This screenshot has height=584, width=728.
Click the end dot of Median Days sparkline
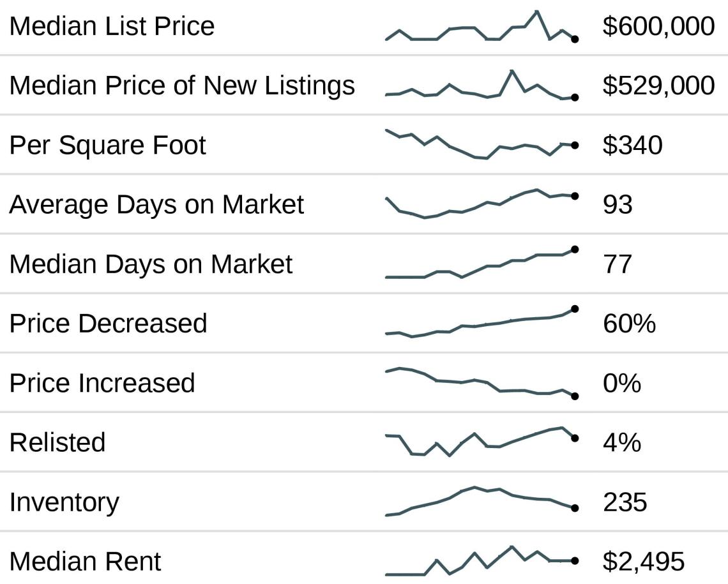[x=575, y=250]
